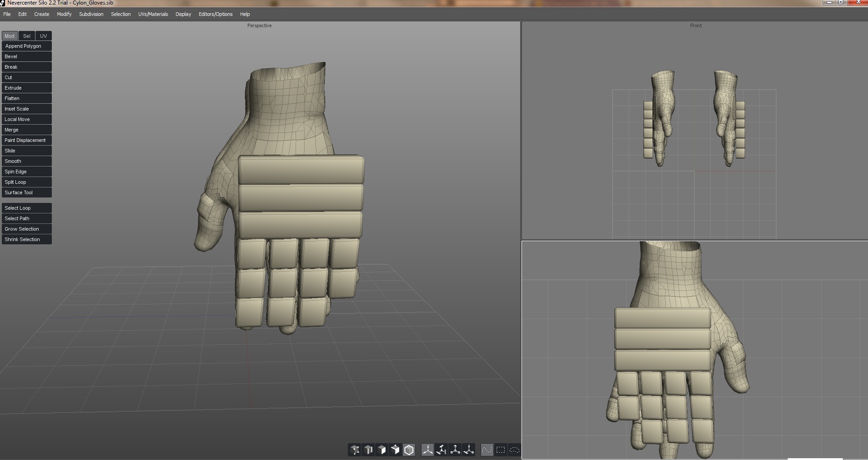Click the Shrink Selection button
This screenshot has width=868, height=460.
[x=27, y=239]
